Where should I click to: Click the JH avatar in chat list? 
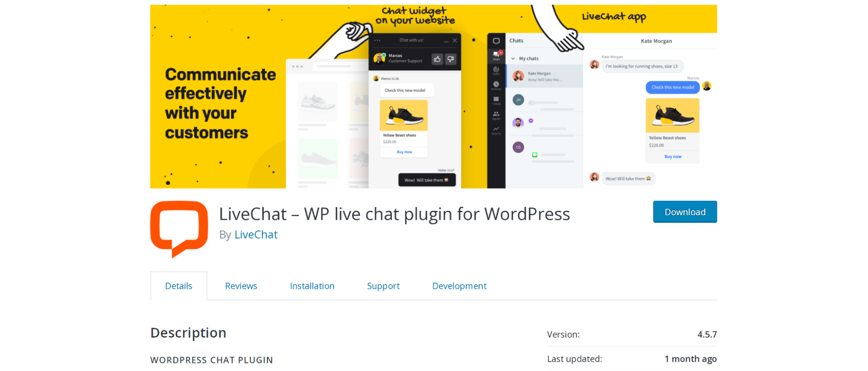click(518, 100)
